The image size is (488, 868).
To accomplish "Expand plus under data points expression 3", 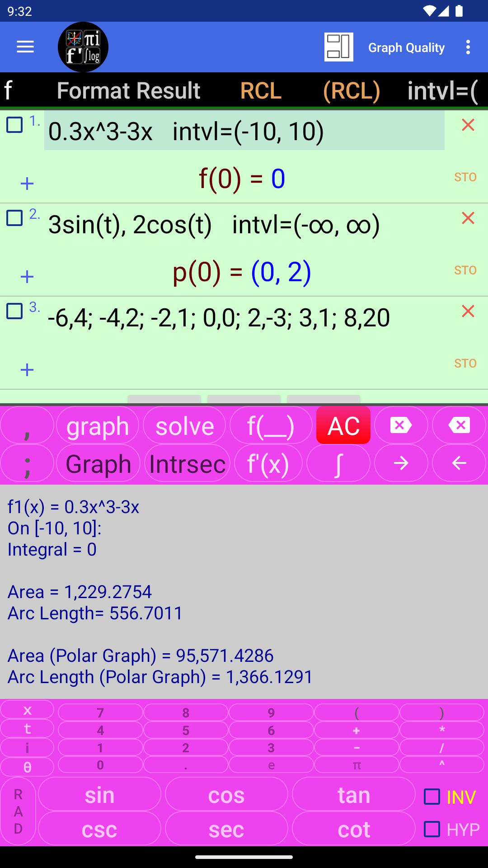I will [x=27, y=370].
